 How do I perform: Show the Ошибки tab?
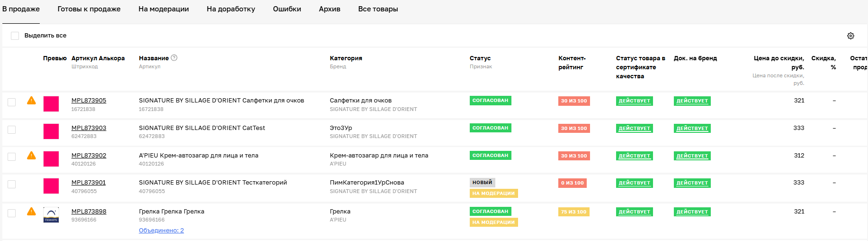[x=287, y=9]
